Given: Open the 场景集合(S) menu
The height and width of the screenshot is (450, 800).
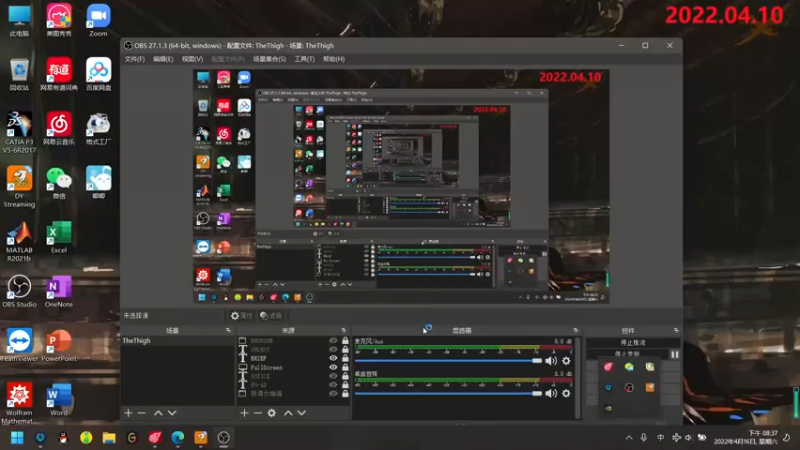Looking at the screenshot, I should pyautogui.click(x=269, y=59).
